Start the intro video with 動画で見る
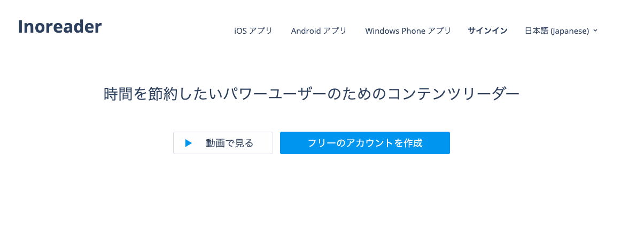 point(223,143)
